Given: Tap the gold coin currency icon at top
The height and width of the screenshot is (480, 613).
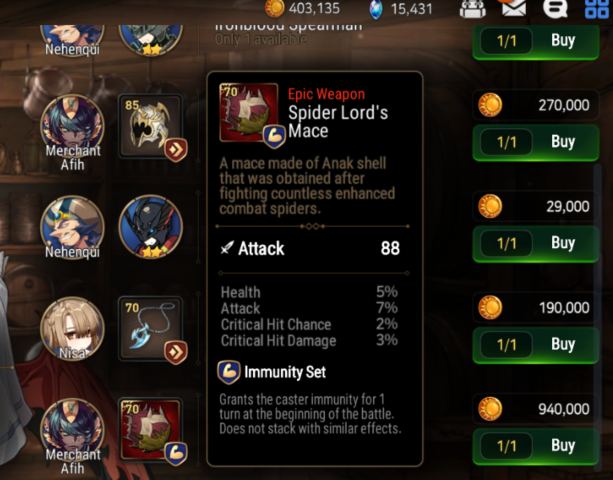Looking at the screenshot, I should click(x=274, y=8).
